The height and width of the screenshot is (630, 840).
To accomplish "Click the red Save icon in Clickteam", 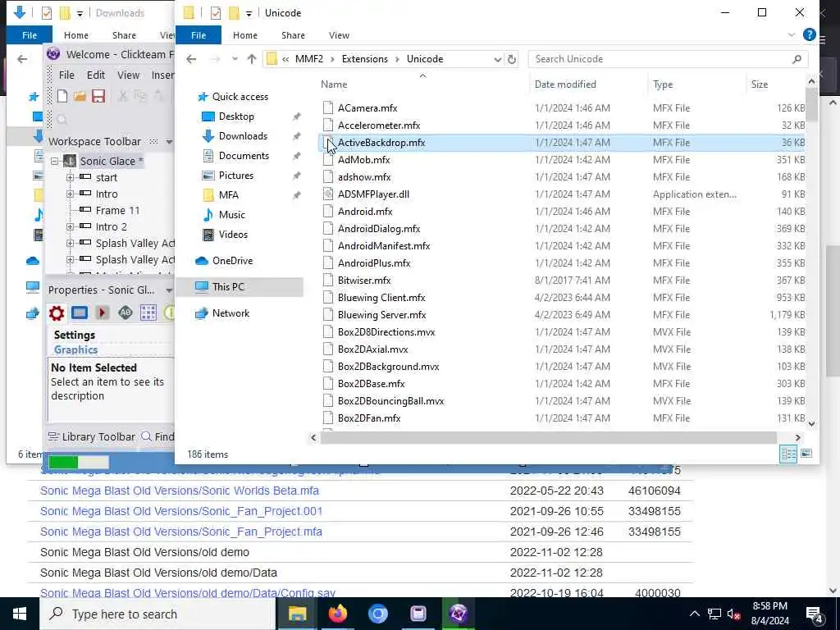I will coord(98,96).
